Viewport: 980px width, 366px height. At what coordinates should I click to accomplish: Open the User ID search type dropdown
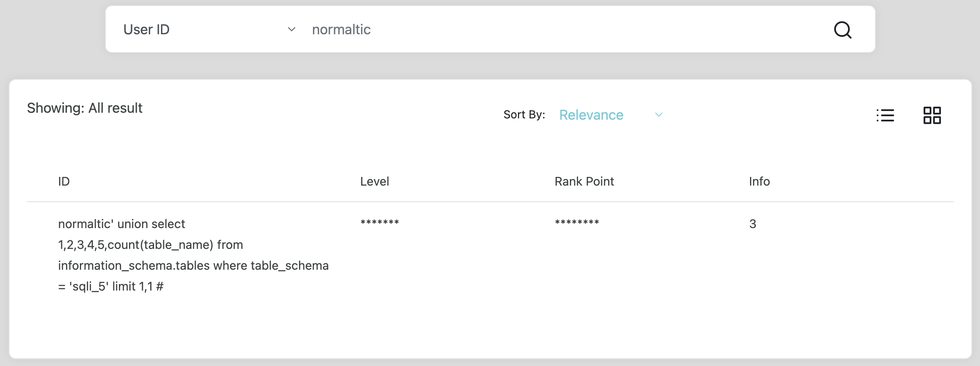208,29
